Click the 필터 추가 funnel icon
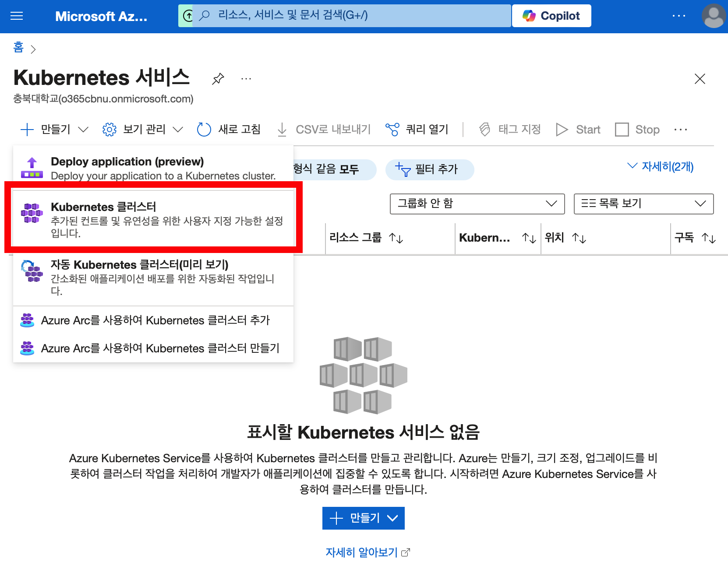 point(403,169)
